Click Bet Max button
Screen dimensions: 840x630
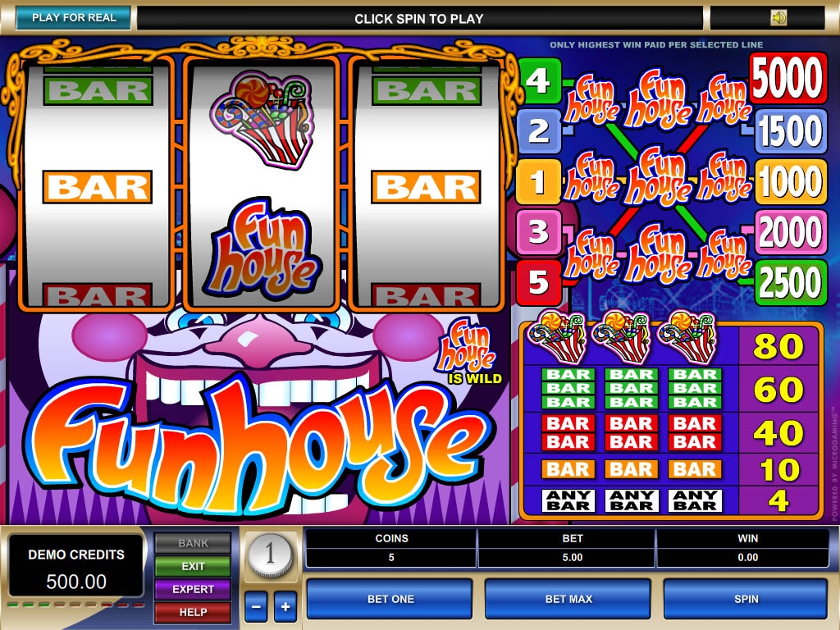pos(568,599)
